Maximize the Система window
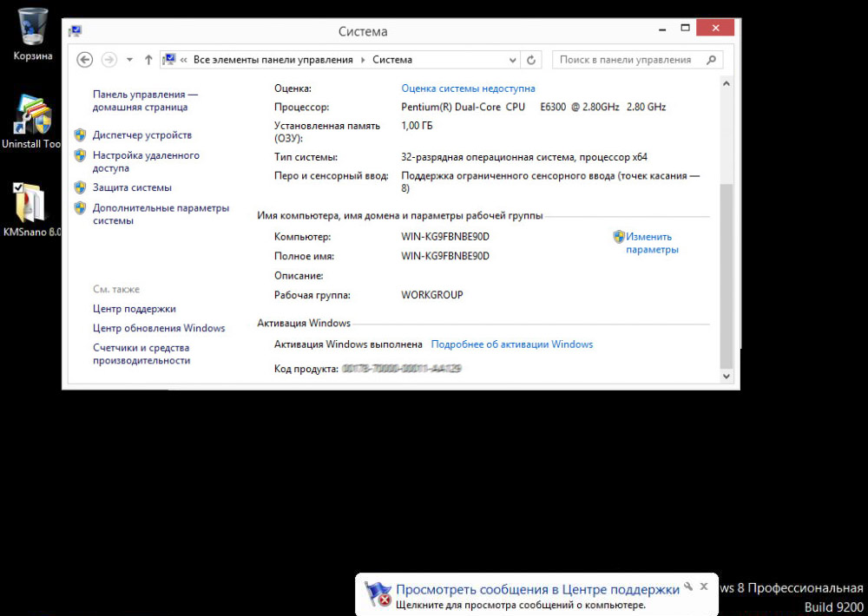The image size is (868, 616). pyautogui.click(x=686, y=28)
